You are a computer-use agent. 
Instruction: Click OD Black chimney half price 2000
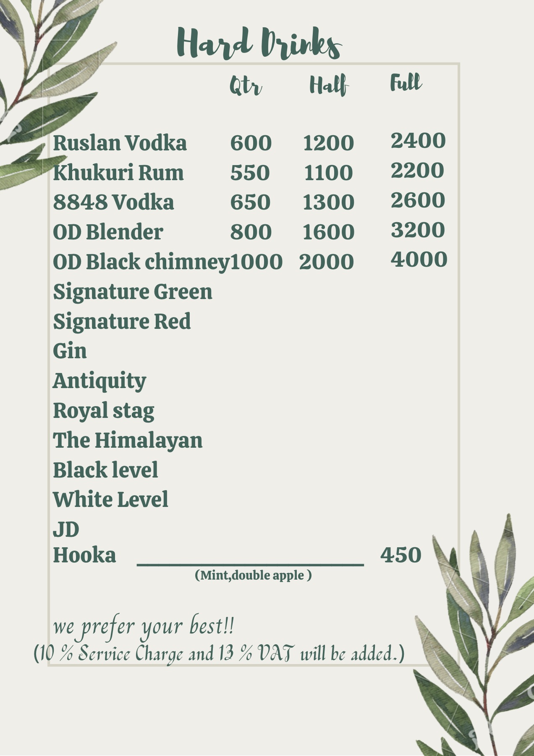tap(326, 262)
